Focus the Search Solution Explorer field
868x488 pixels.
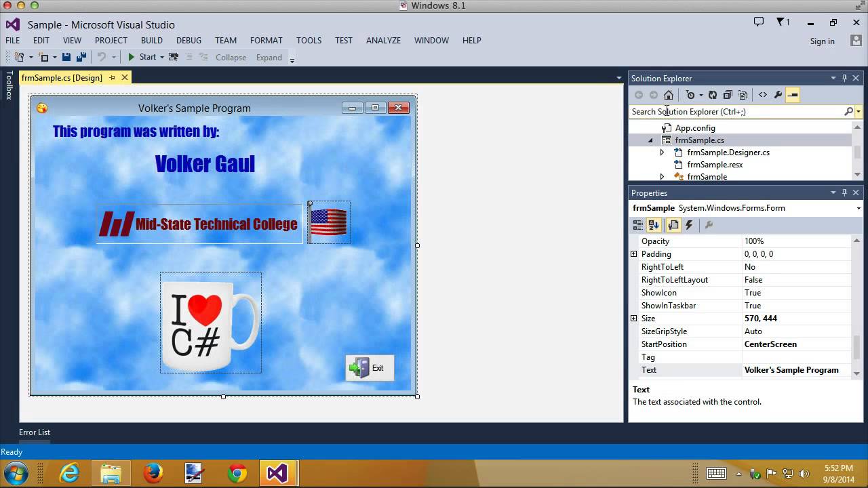(736, 112)
